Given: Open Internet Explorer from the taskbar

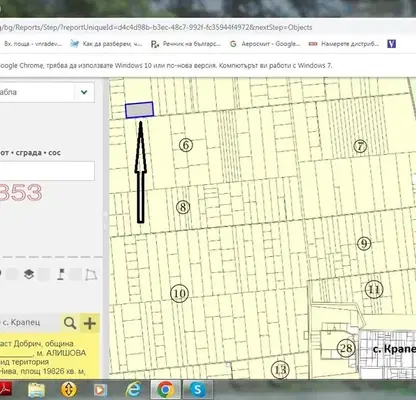Looking at the screenshot, I should (133, 389).
